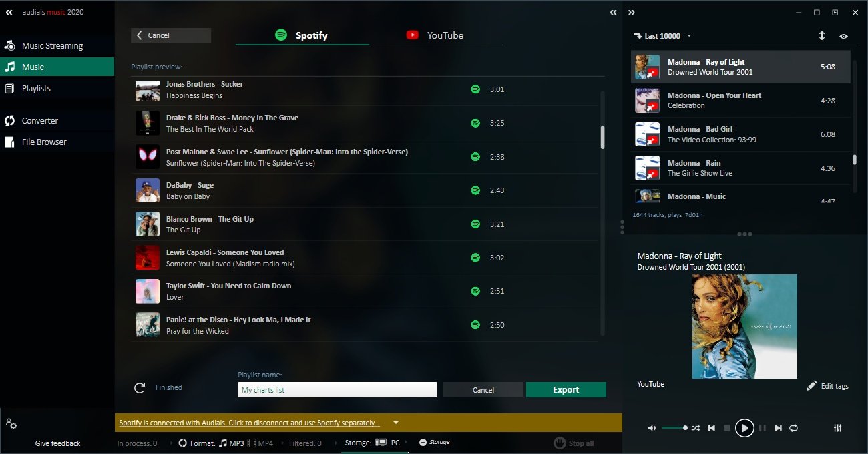Open user settings gear icon bottom-left
The image size is (868, 454).
[x=11, y=423]
